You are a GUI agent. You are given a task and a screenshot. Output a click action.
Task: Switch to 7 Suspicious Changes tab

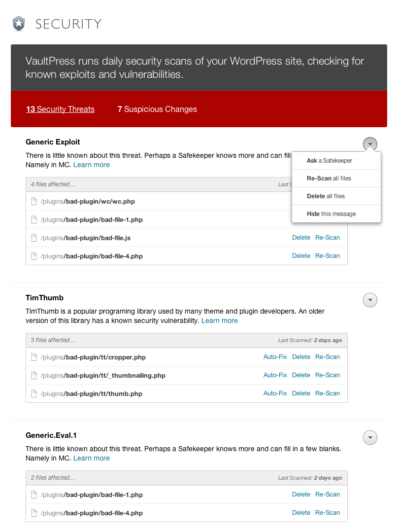point(157,109)
